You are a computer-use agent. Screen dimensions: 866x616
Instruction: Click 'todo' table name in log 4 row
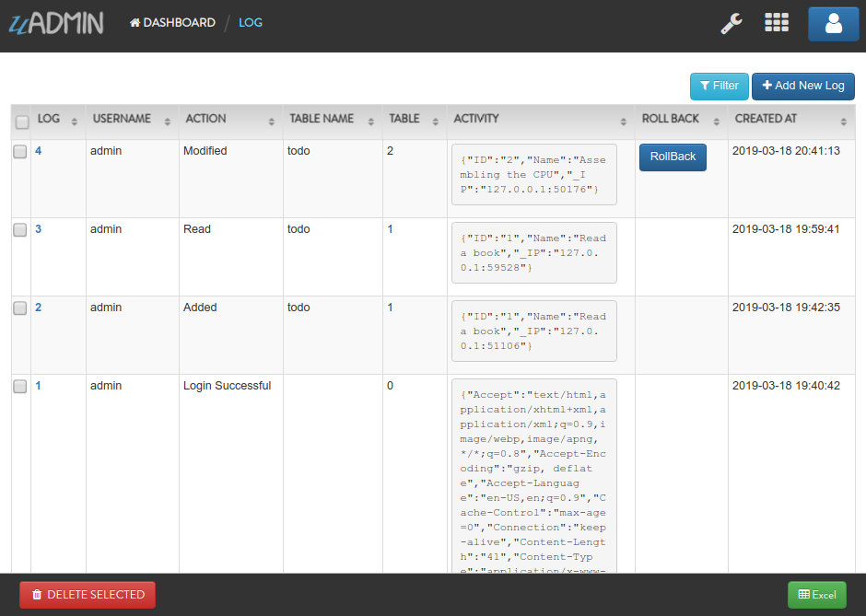(x=298, y=151)
